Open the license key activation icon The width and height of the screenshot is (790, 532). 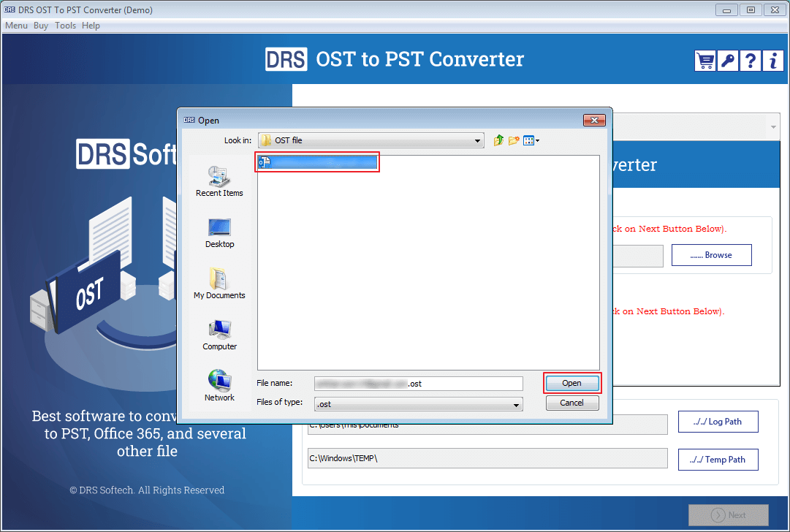pos(728,61)
